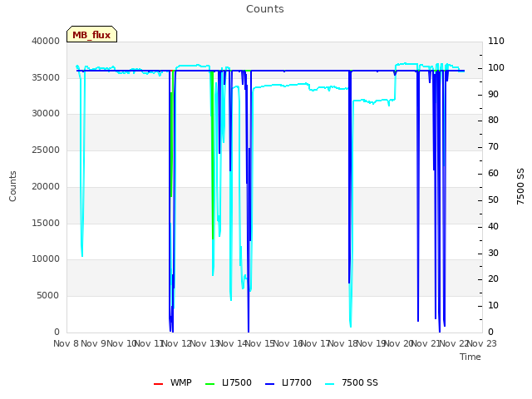Image resolution: width=532 pixels, height=399 pixels.
Task: Click the right 7500 SS axis label
Action: [x=520, y=186]
